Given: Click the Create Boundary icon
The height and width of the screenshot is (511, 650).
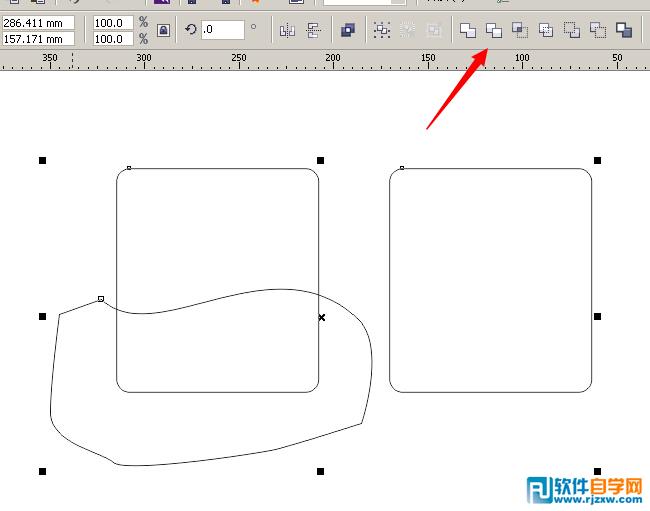Looking at the screenshot, I should pyautogui.click(x=623, y=30).
